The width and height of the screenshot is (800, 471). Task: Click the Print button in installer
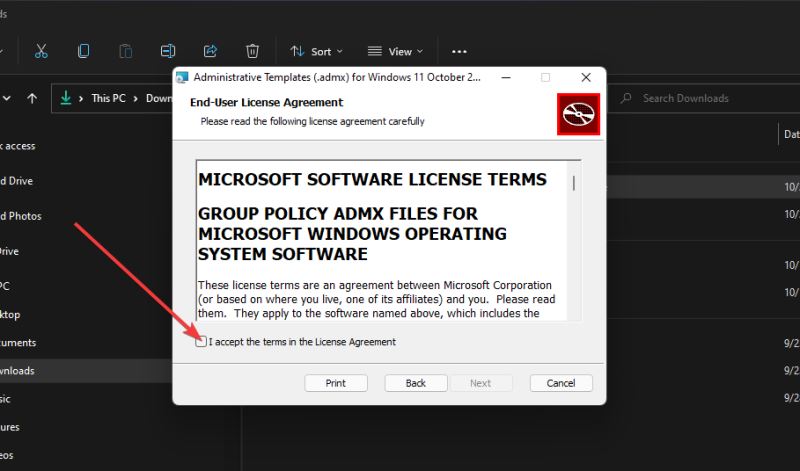point(336,383)
